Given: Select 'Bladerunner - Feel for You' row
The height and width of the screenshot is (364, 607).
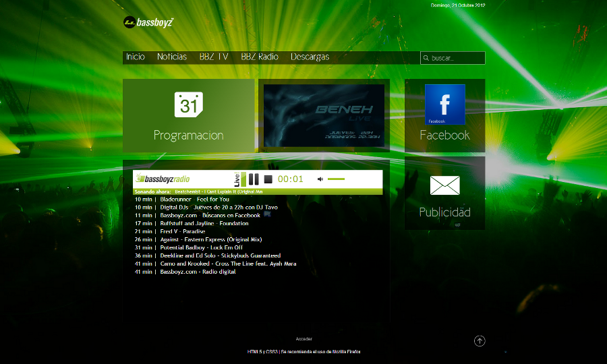Looking at the screenshot, I should coord(182,200).
